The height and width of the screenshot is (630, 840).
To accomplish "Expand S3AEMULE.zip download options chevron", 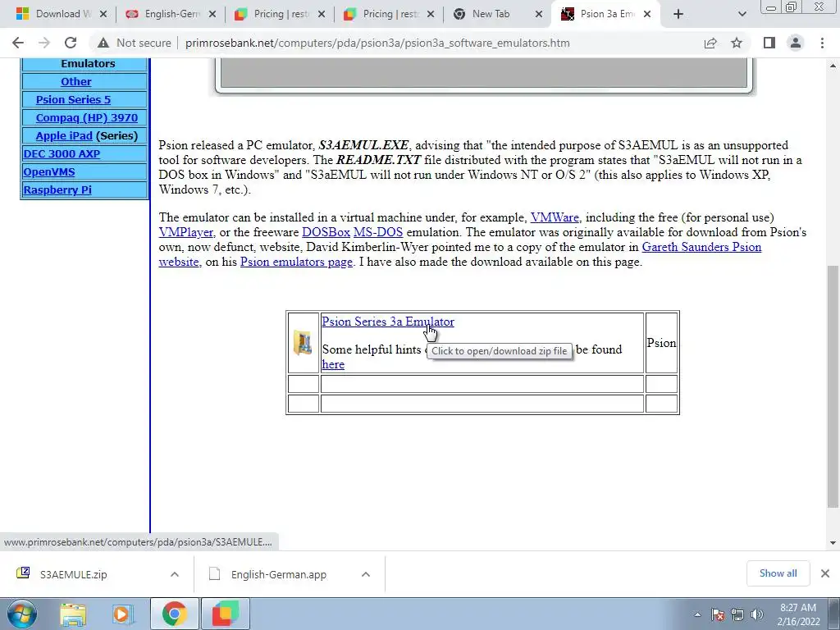I will coord(175,574).
